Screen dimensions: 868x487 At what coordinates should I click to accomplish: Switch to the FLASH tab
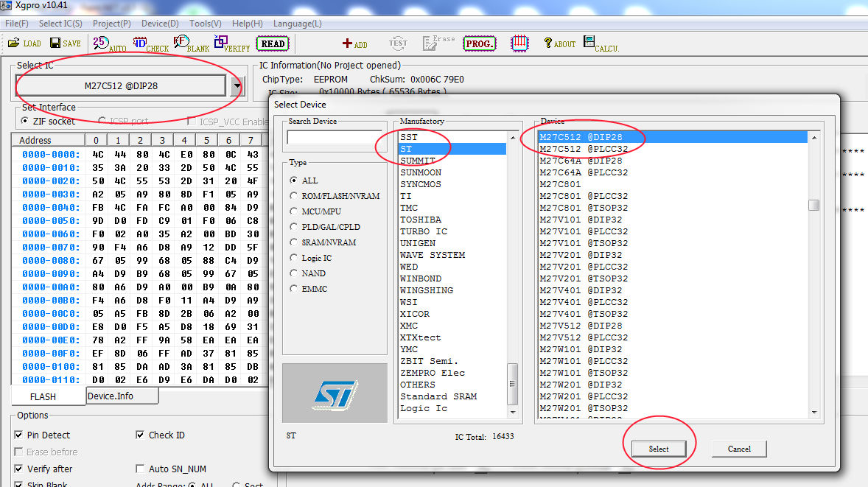(x=43, y=397)
